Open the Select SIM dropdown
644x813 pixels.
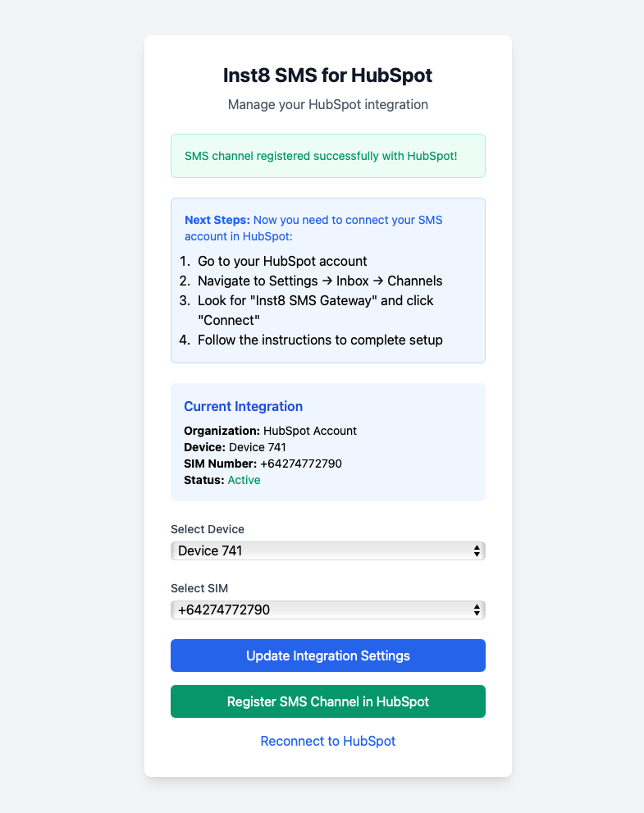click(328, 610)
